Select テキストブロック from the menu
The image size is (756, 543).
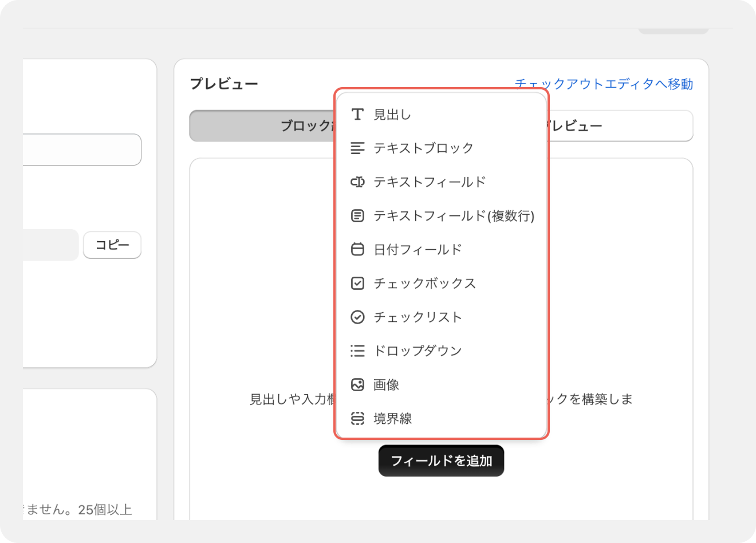pyautogui.click(x=423, y=148)
